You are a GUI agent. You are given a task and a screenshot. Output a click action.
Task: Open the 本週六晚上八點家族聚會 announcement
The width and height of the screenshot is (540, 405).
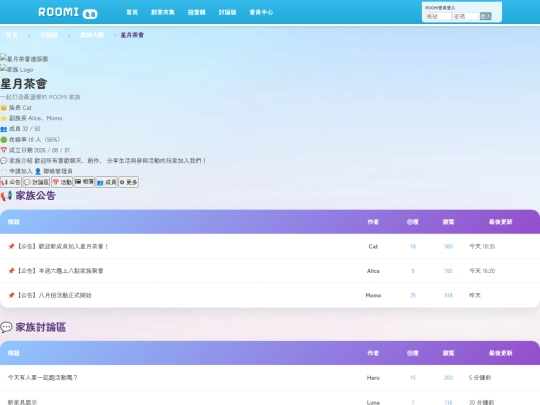(x=60, y=271)
